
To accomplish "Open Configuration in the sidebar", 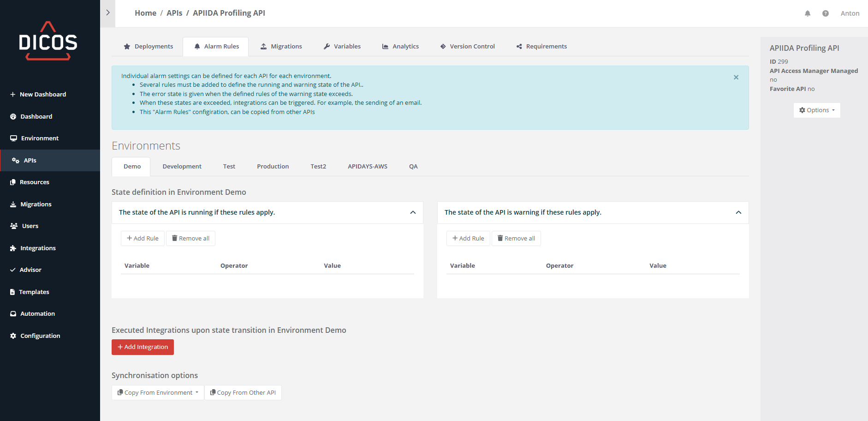I will click(40, 336).
